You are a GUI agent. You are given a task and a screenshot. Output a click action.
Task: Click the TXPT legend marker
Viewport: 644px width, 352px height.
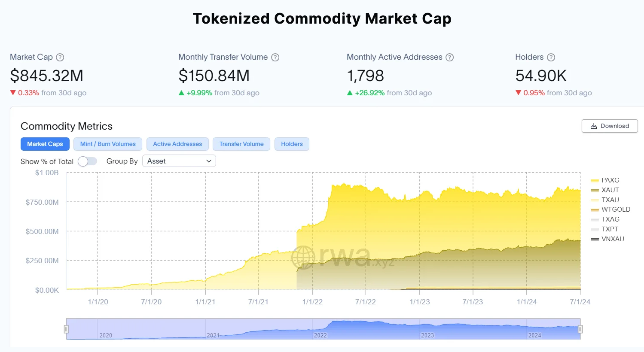(595, 229)
